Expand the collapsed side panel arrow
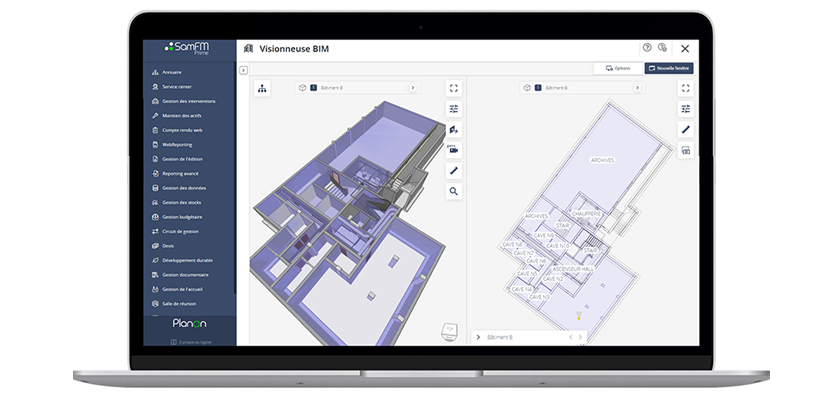The width and height of the screenshot is (820, 400). (x=243, y=70)
